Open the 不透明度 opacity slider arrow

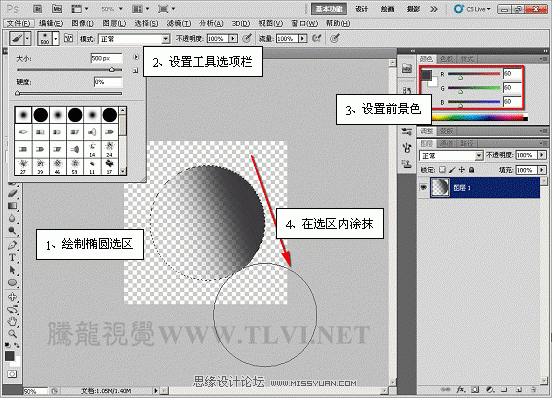click(233, 38)
